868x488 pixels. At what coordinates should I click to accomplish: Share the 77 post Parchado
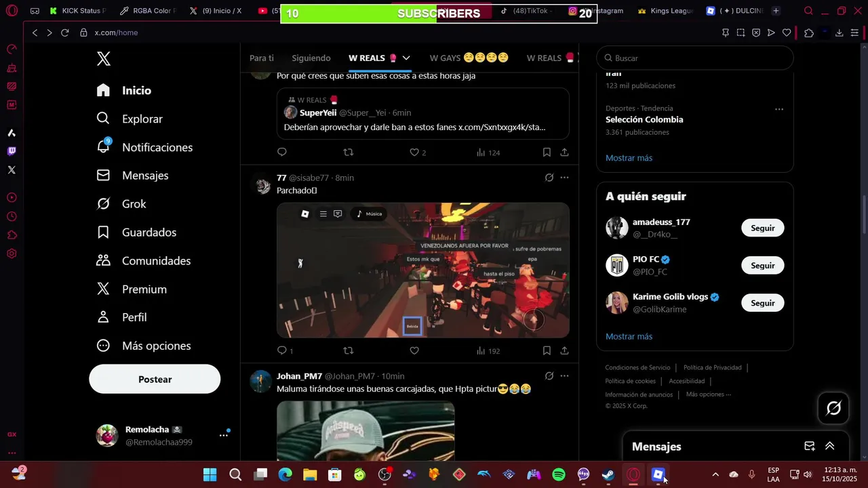tap(564, 350)
